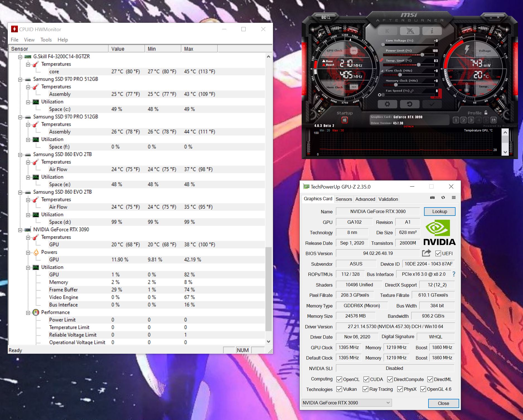Click the NVIDIA logo in GPU-Z

[439, 232]
